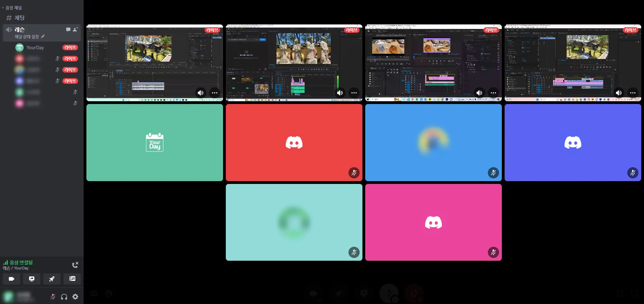Select the blue rainbow-avatar participant tile

pos(434,142)
